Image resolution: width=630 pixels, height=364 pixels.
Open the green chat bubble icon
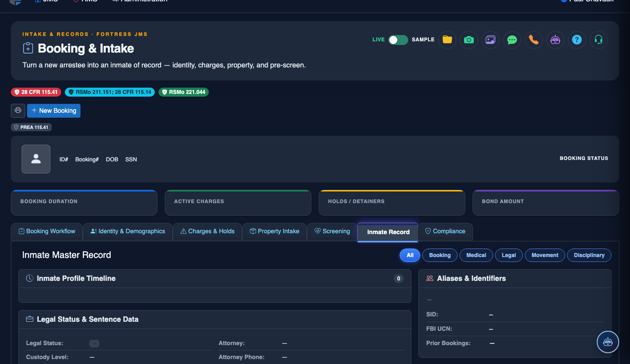click(512, 40)
